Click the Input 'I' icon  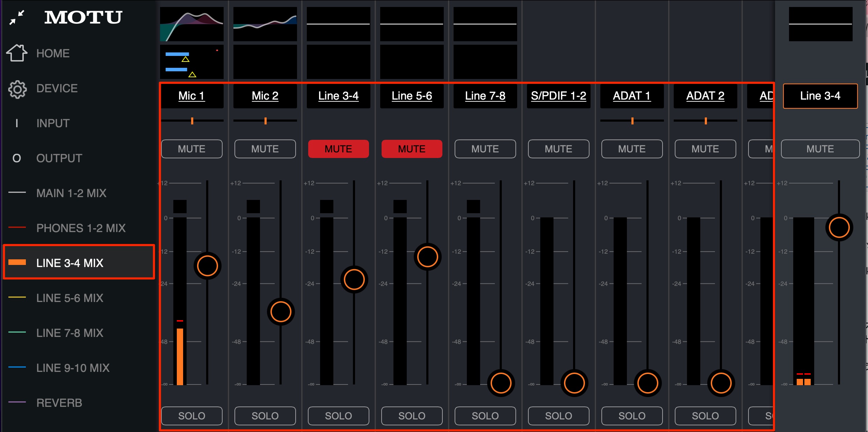coord(17,123)
